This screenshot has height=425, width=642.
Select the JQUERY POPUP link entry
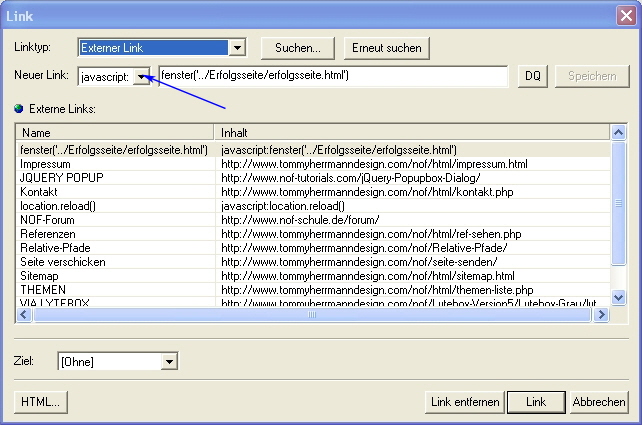(61, 177)
